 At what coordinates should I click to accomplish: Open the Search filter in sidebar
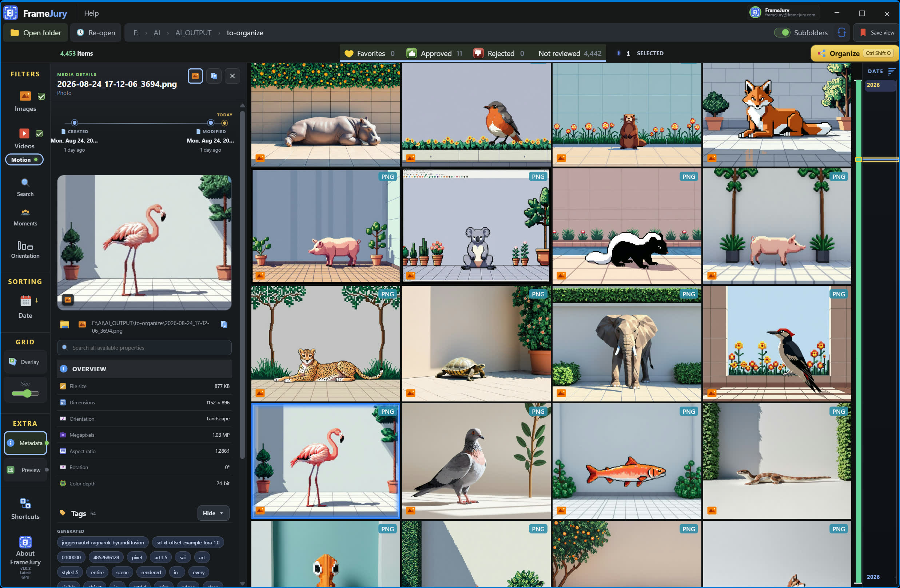[x=25, y=187]
